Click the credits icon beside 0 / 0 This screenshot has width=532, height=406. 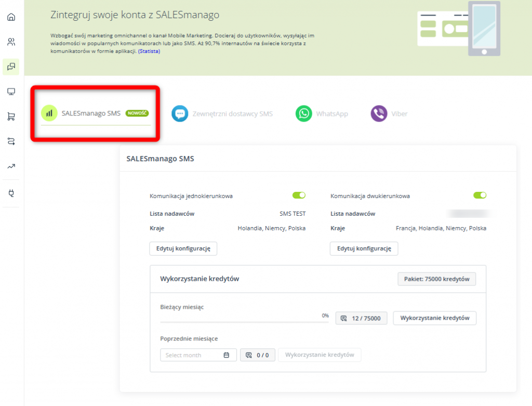pos(249,355)
